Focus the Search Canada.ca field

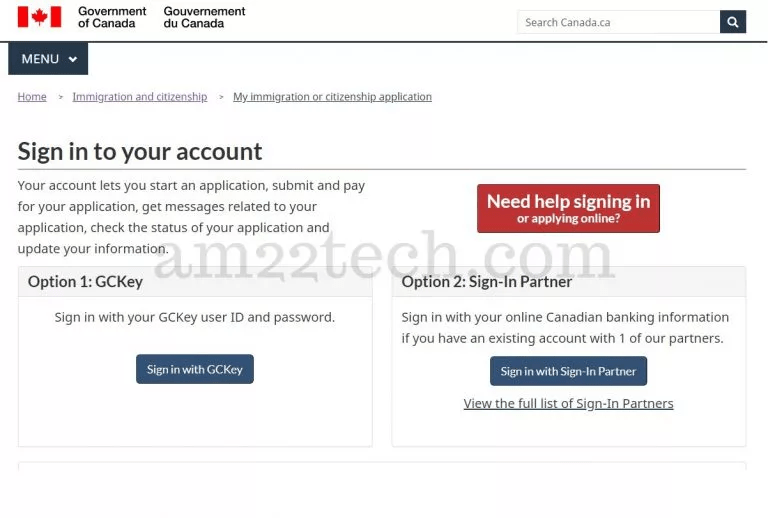coord(618,22)
